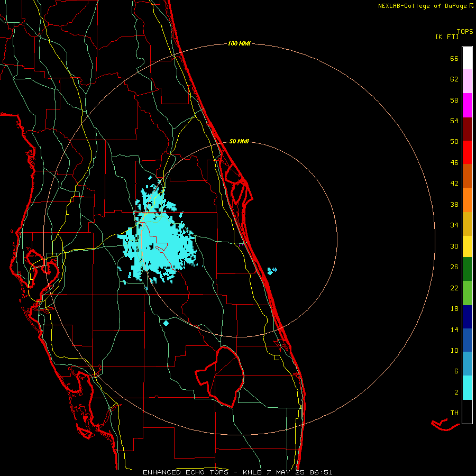Click the TOPS legend title
Image resolution: width=476 pixels, height=476 pixels.
click(x=465, y=31)
